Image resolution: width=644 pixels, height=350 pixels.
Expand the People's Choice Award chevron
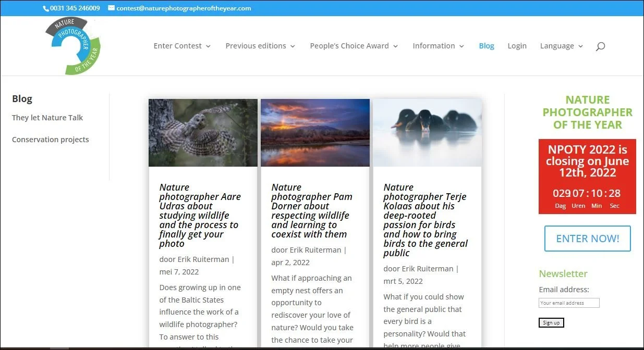395,46
